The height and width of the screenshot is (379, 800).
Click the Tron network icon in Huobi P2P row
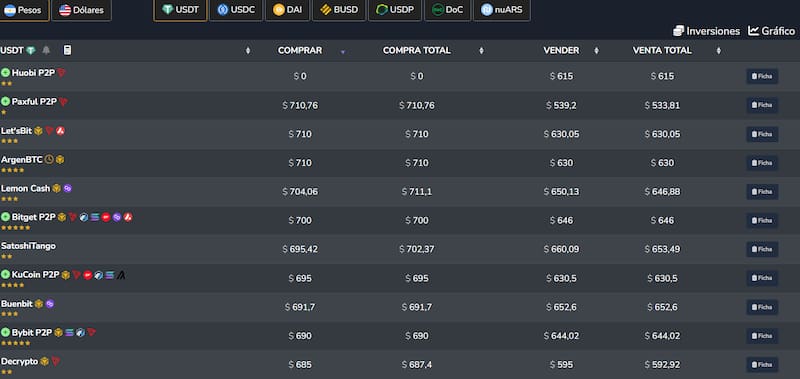tap(61, 73)
